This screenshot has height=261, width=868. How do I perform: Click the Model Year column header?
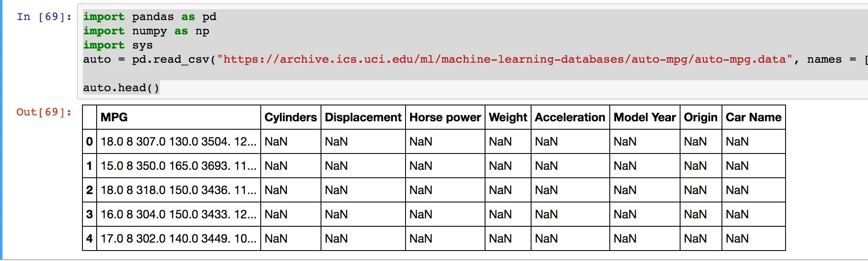(x=645, y=118)
